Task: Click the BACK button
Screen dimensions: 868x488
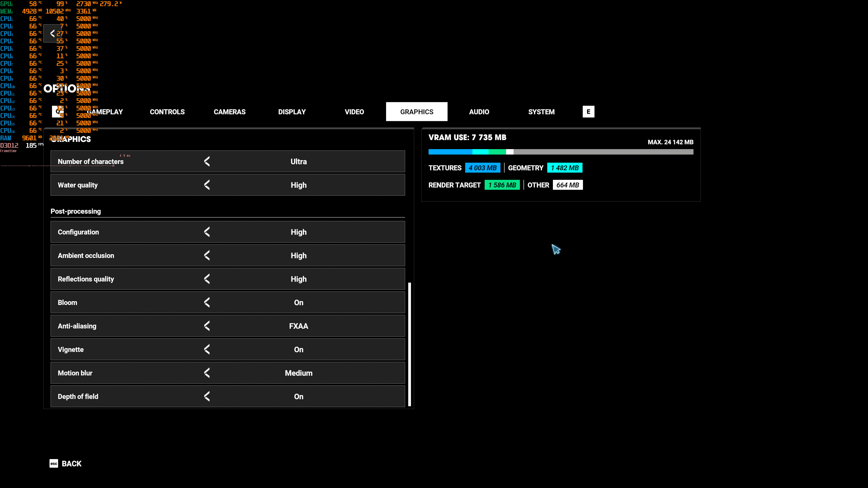Action: (x=71, y=463)
